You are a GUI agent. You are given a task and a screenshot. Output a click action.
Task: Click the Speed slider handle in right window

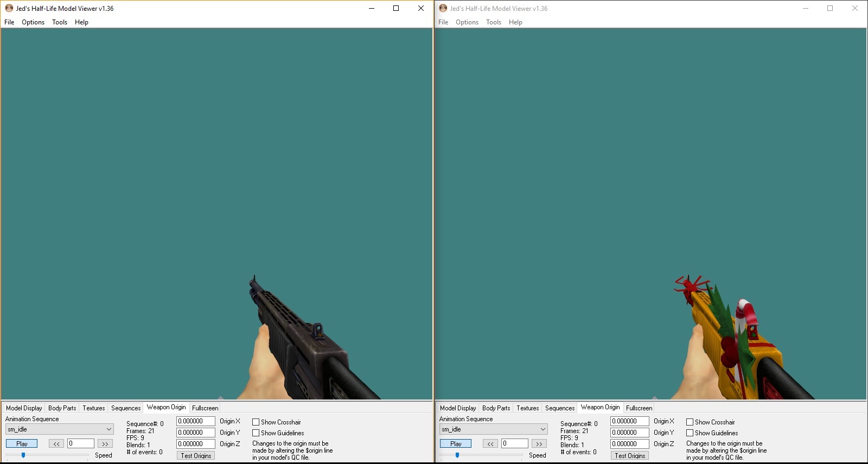point(457,455)
